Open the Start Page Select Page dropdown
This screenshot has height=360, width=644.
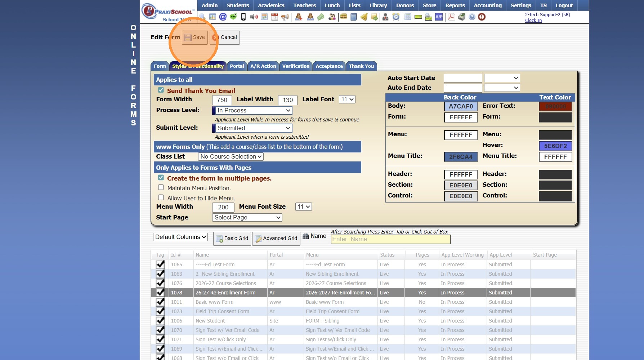tap(247, 218)
